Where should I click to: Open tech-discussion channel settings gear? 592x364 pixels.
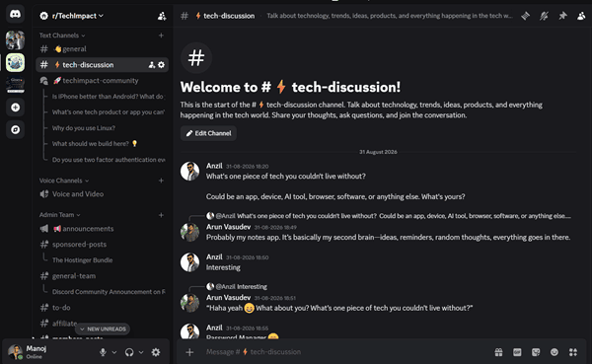(x=161, y=65)
